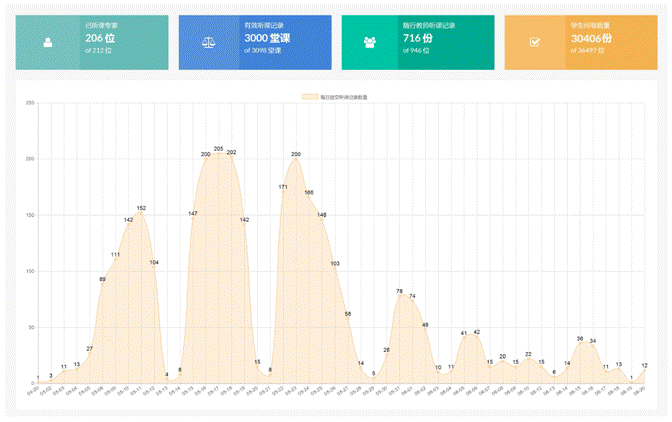
Task: Click the group users icon on the green card
Action: pos(369,42)
